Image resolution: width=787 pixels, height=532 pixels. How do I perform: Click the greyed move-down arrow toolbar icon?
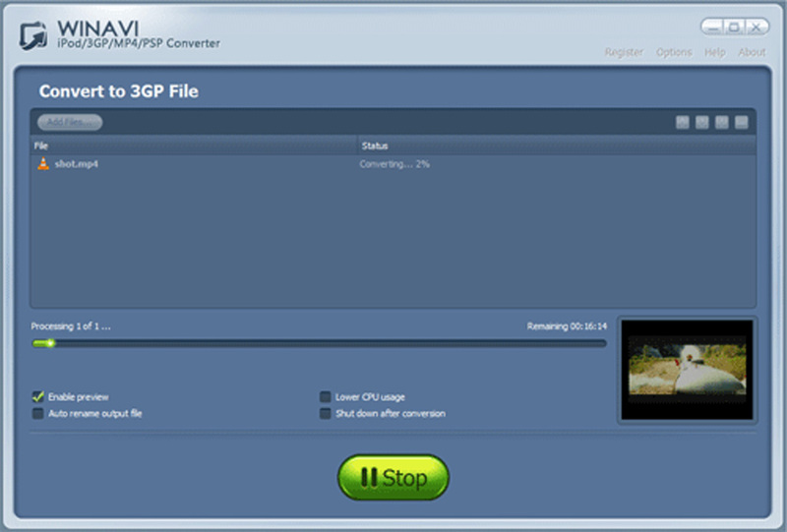pyautogui.click(x=701, y=122)
